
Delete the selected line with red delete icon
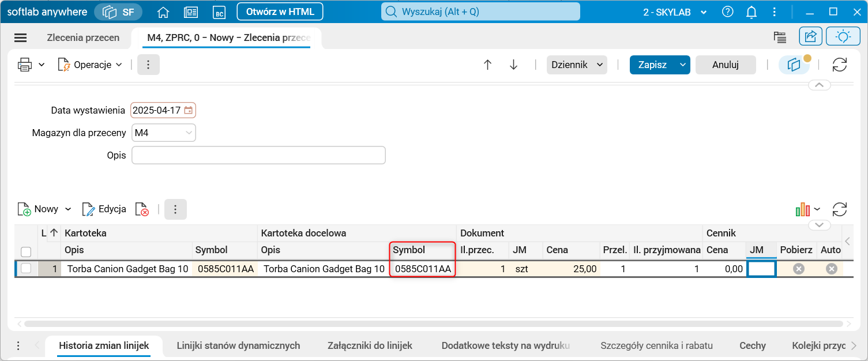141,209
